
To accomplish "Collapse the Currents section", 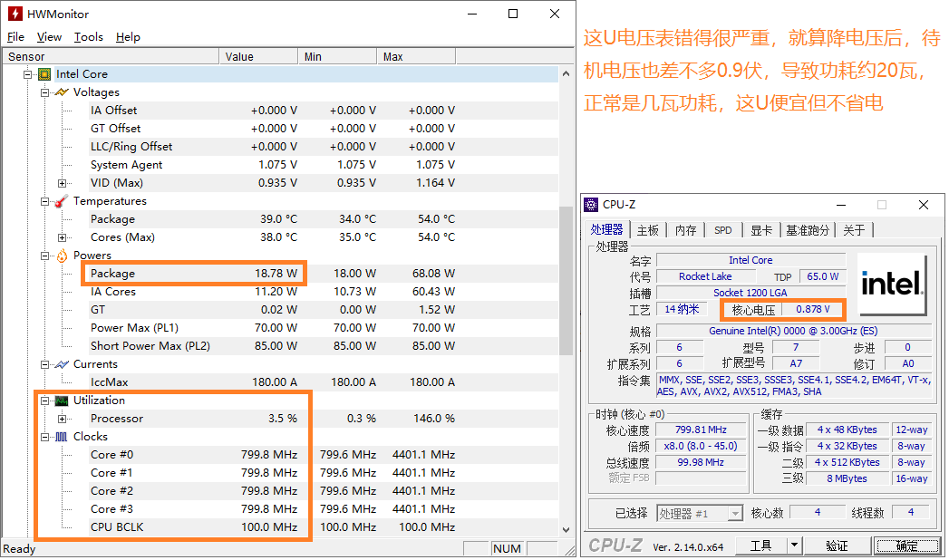I will [44, 364].
